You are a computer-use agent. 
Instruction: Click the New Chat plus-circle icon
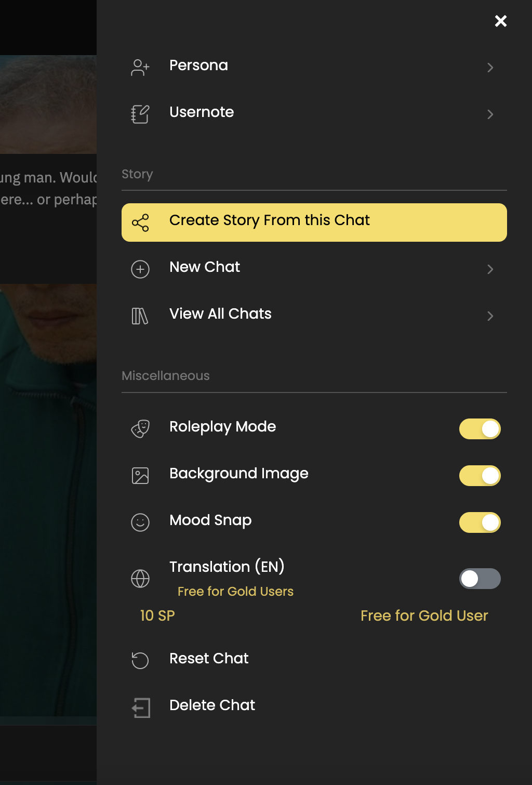[140, 269]
